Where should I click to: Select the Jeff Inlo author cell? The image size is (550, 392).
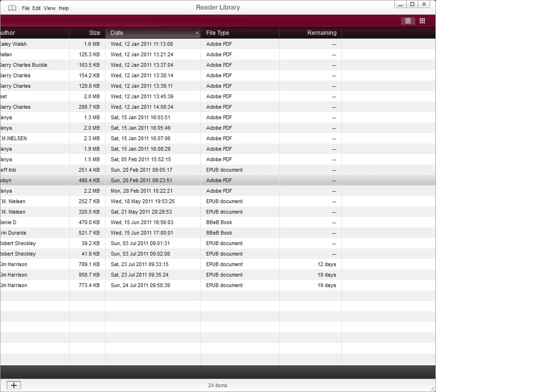[8, 170]
